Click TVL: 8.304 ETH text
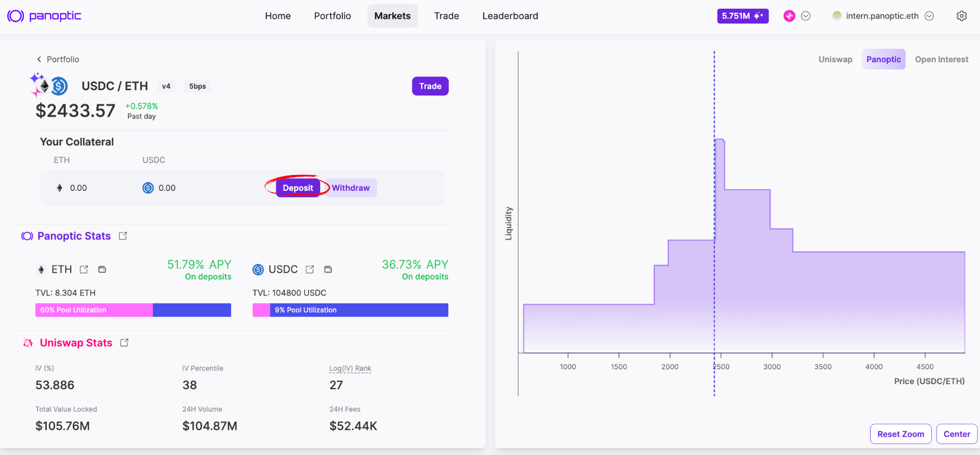 click(x=66, y=293)
